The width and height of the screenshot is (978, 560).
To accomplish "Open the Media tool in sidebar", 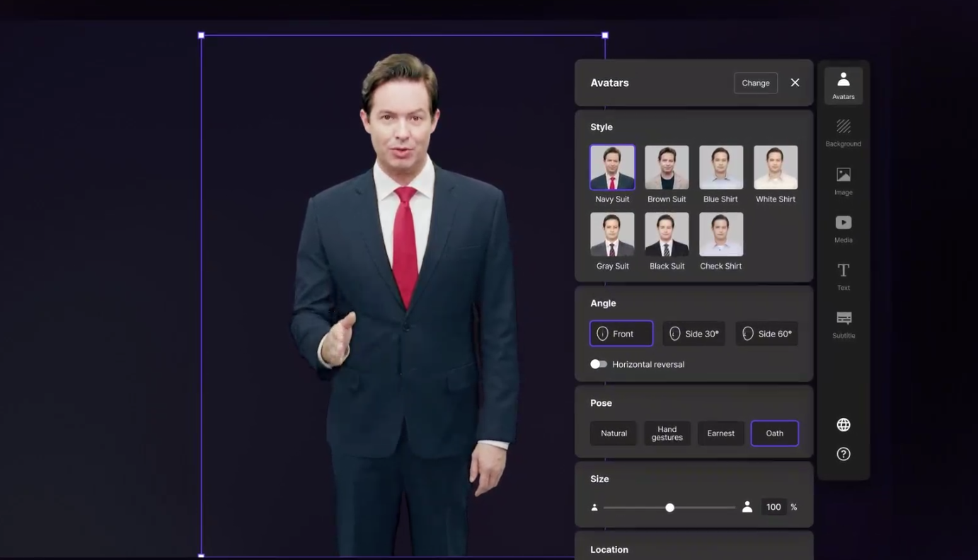I will pos(843,228).
